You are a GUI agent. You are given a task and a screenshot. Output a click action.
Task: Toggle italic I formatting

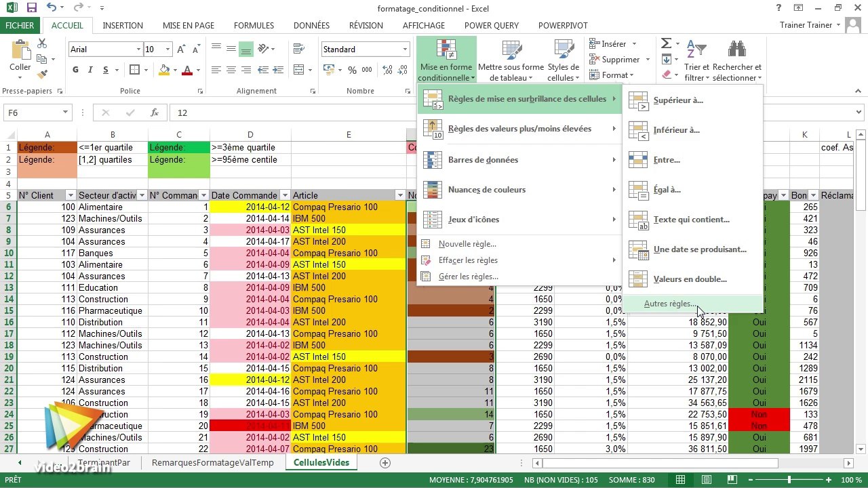(x=90, y=70)
